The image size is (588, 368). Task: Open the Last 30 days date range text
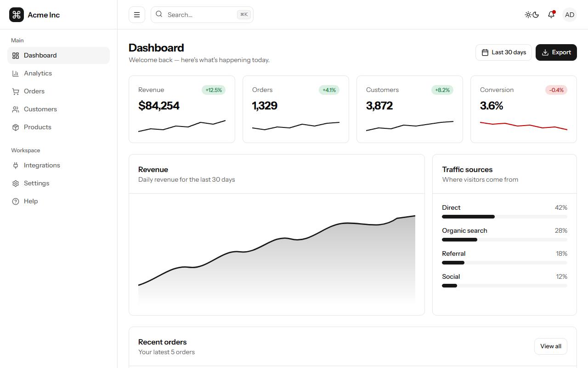point(509,52)
